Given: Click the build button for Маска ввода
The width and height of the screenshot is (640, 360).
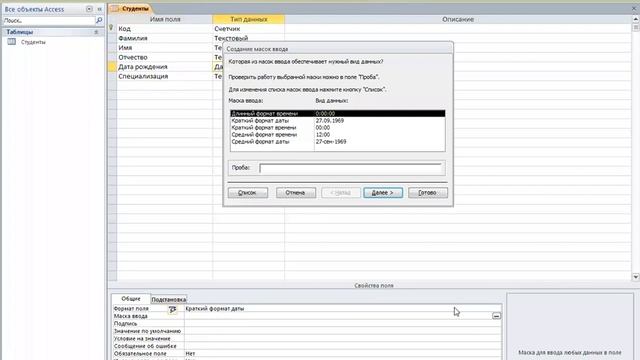Looking at the screenshot, I should point(496,316).
